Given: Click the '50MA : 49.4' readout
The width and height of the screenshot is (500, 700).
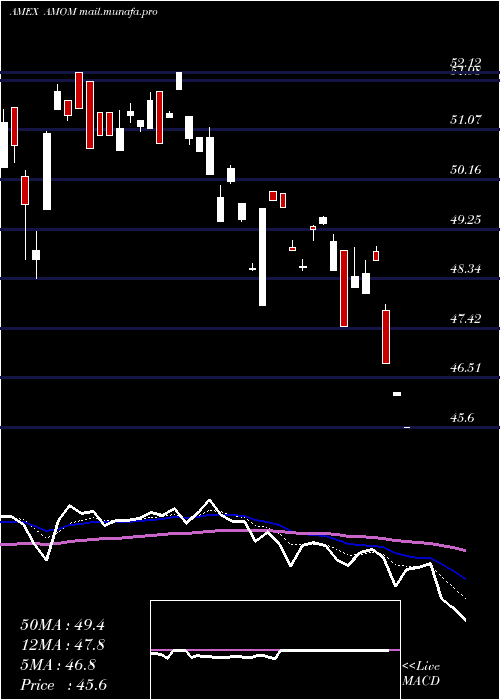Looking at the screenshot, I should click(62, 625).
